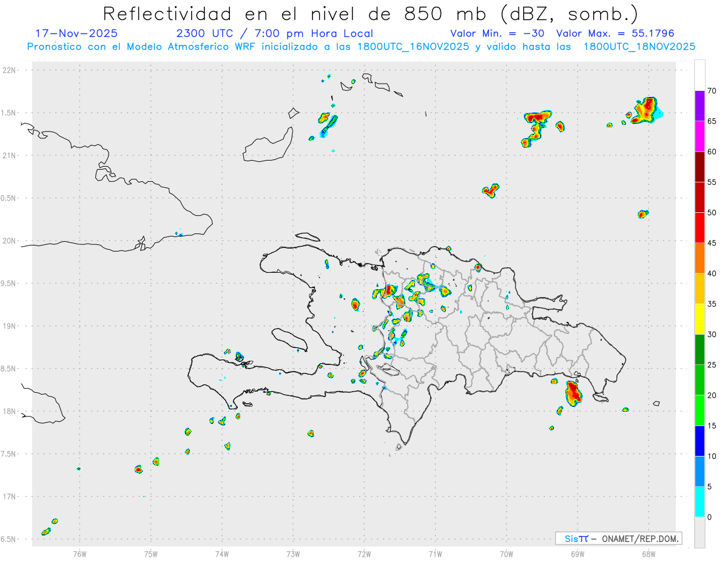Click the '18N' latitude label

10,411
